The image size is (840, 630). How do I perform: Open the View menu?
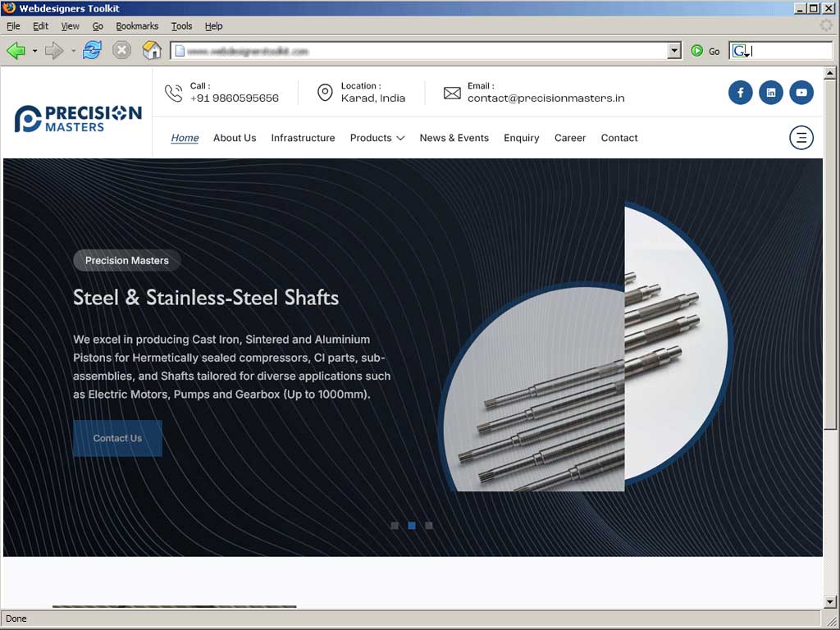[x=70, y=25]
